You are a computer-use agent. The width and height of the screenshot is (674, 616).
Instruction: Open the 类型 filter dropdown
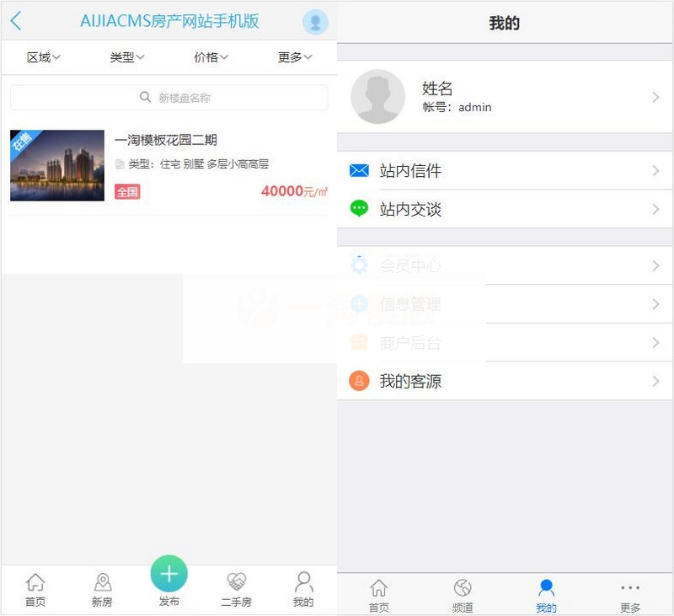point(126,58)
